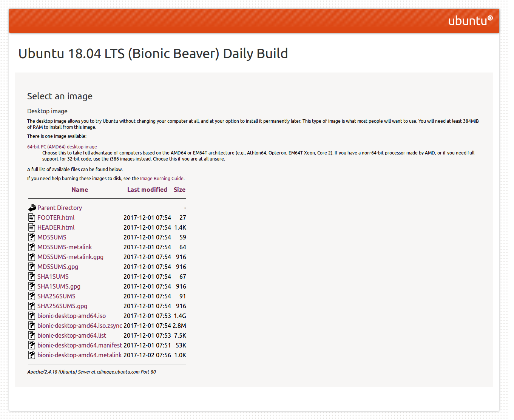Viewport: 514px width, 420px height.
Task: Click the file icon beside HEADER.html
Action: click(x=32, y=227)
